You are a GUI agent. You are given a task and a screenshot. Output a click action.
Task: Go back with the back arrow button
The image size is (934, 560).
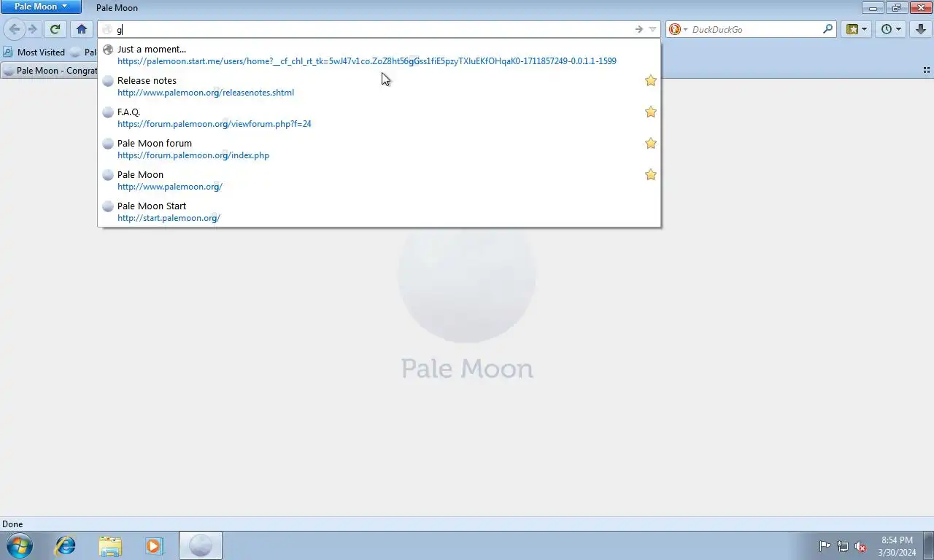pyautogui.click(x=14, y=29)
